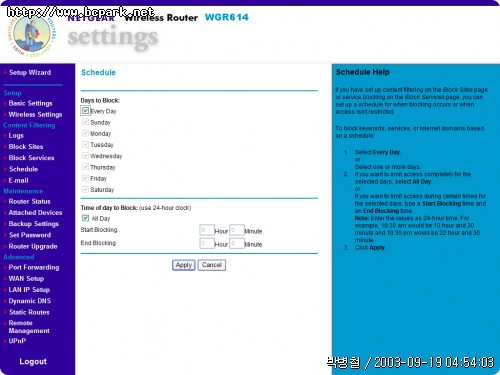500x375 pixels.
Task: Toggle the Wednesday checkbox
Action: click(85, 156)
